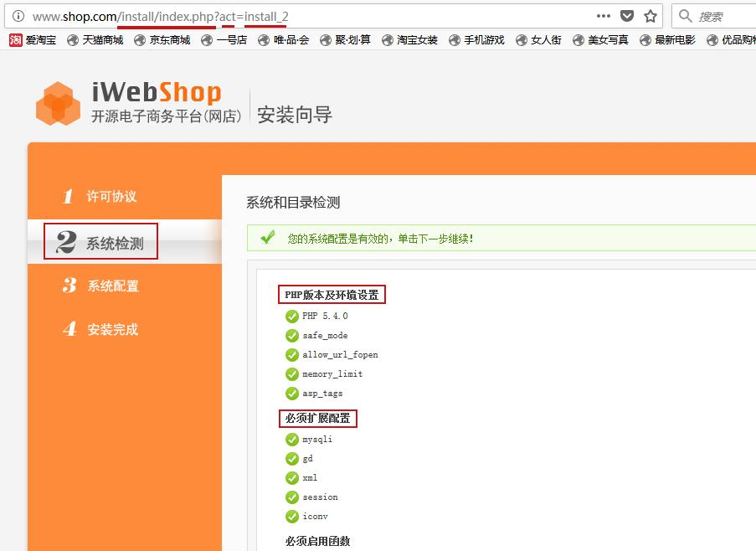Bookmark this page with the star icon
This screenshot has height=551, width=756.
coord(651,16)
